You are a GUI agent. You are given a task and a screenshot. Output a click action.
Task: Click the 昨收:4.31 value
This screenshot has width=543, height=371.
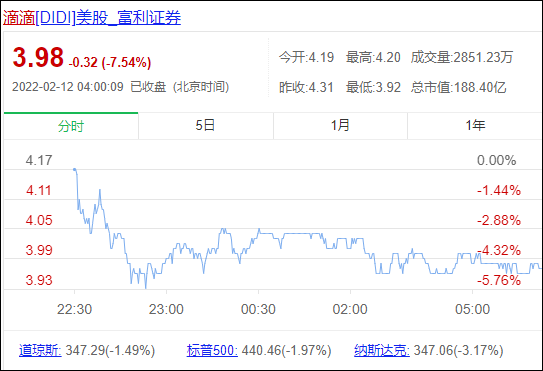[x=306, y=87]
